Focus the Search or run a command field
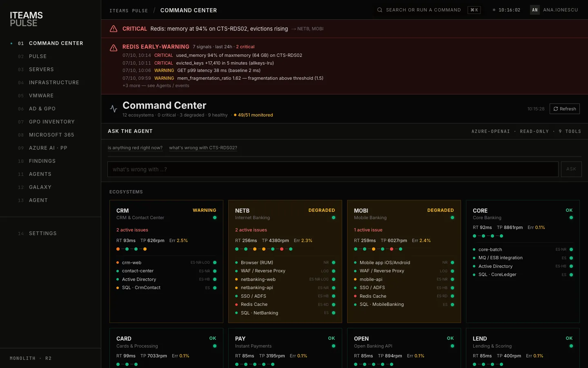 click(429, 10)
